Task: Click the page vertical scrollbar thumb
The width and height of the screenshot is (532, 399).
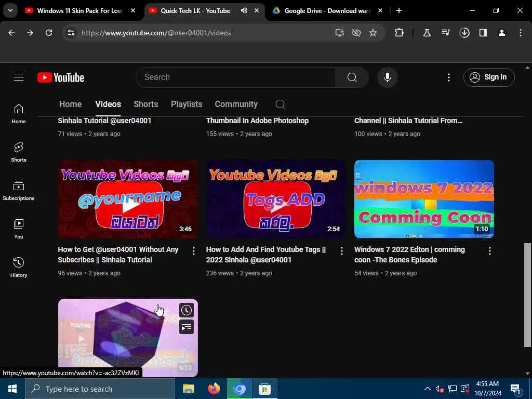Action: pyautogui.click(x=527, y=295)
